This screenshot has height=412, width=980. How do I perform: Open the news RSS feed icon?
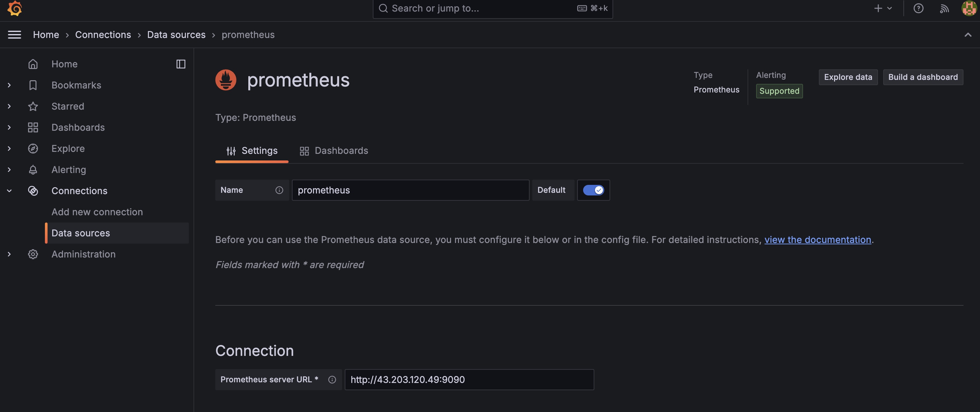(944, 8)
